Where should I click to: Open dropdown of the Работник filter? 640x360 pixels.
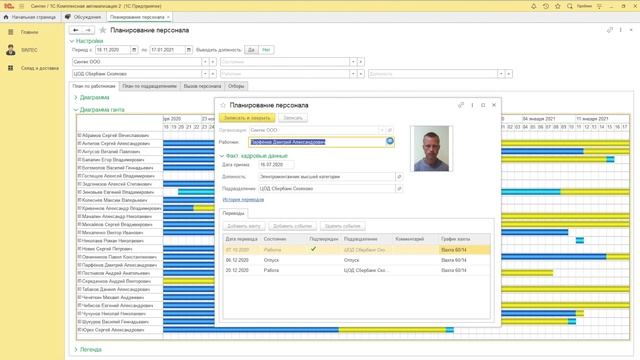point(353,74)
